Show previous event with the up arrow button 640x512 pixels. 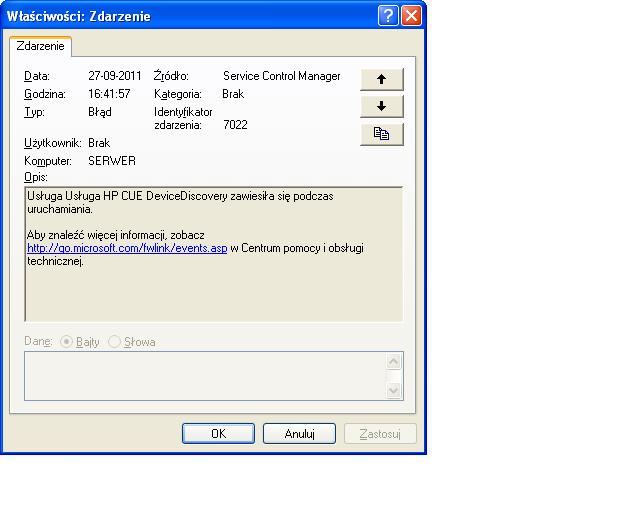[382, 79]
